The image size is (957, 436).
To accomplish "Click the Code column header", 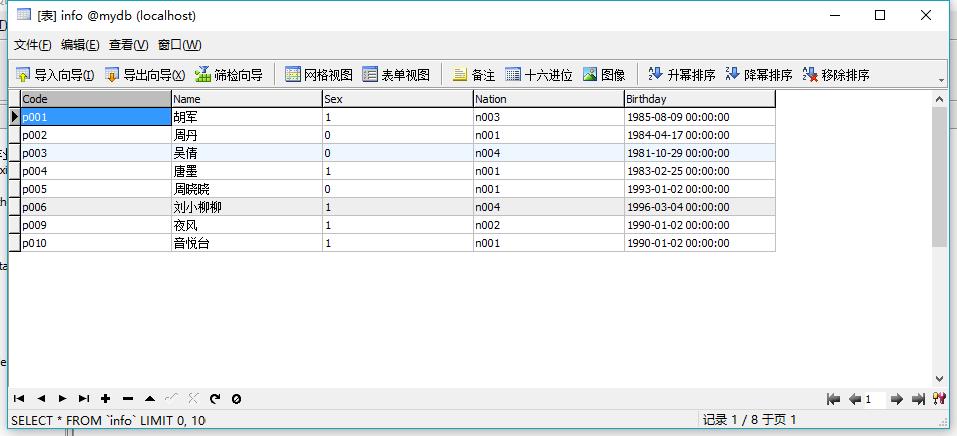I will coord(96,99).
